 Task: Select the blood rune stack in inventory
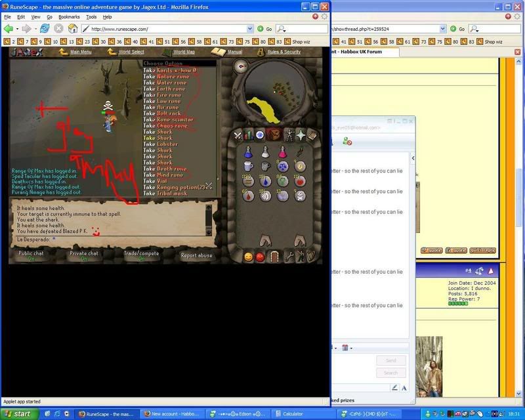coord(248,196)
